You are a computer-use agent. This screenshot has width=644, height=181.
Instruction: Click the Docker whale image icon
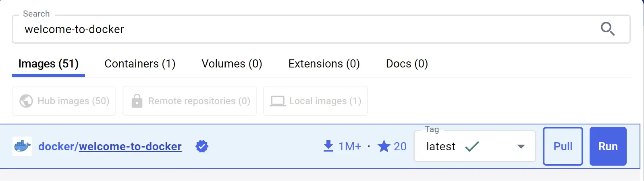pyautogui.click(x=22, y=146)
